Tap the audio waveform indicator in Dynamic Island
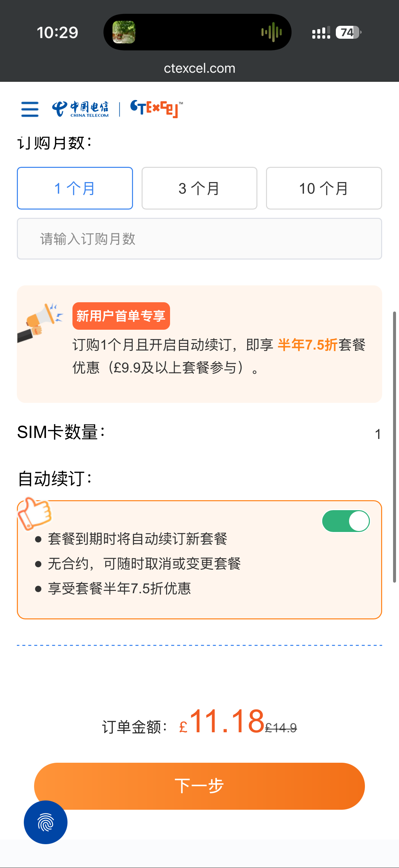The height and width of the screenshot is (868, 399). pos(271,32)
